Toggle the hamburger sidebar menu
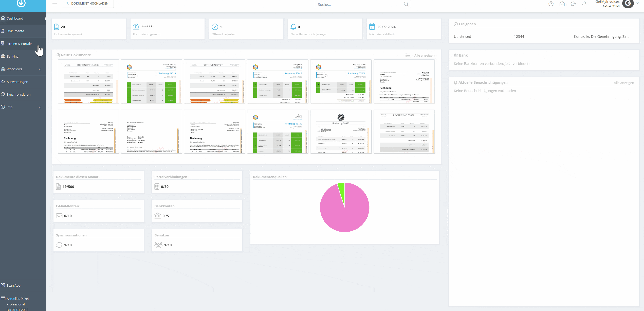The image size is (644, 311). click(54, 4)
